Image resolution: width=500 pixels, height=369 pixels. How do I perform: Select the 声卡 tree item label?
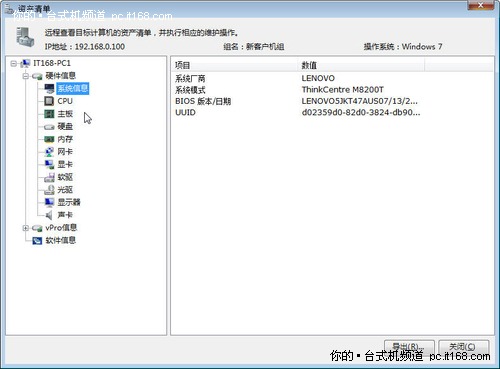click(x=65, y=215)
